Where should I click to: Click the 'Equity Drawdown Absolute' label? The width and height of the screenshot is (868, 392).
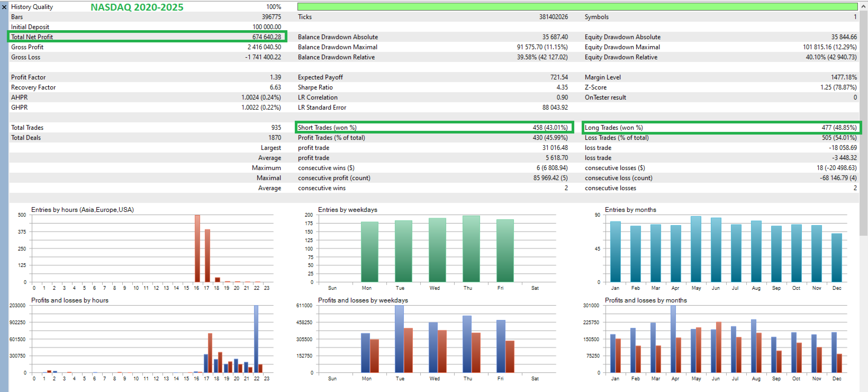coord(622,37)
